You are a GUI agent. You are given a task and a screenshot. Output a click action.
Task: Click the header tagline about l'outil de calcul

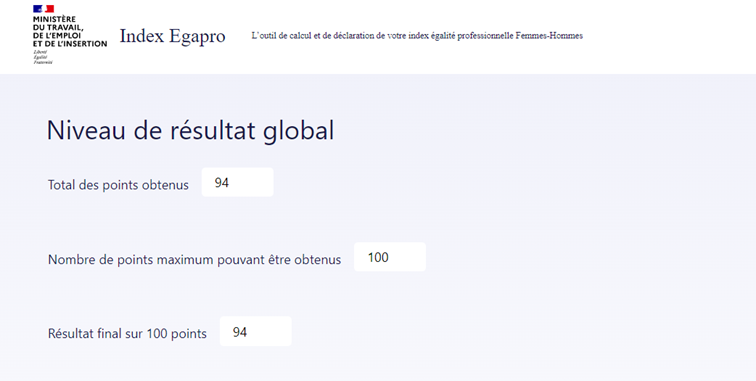[417, 36]
